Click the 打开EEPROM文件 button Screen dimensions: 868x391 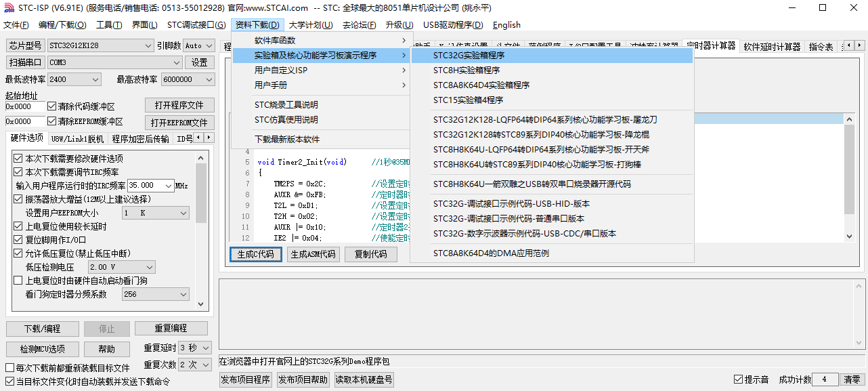click(179, 123)
